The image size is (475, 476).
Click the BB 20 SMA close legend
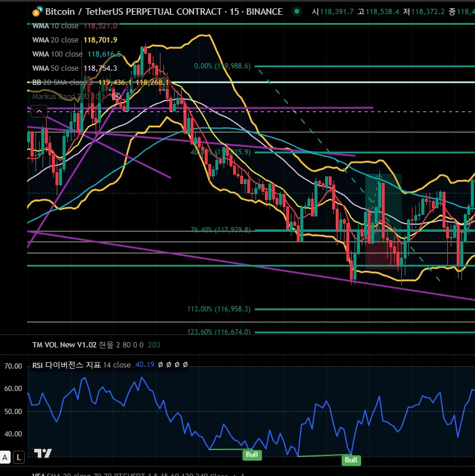[x=63, y=83]
